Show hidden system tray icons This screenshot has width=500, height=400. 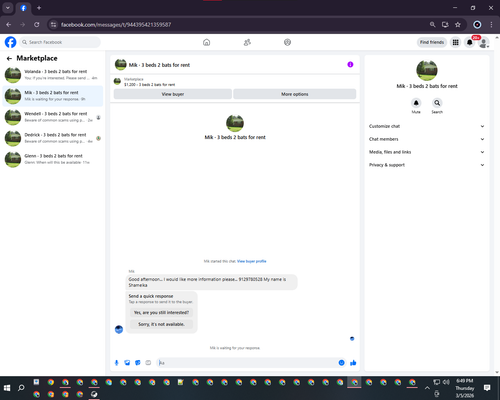click(x=427, y=388)
